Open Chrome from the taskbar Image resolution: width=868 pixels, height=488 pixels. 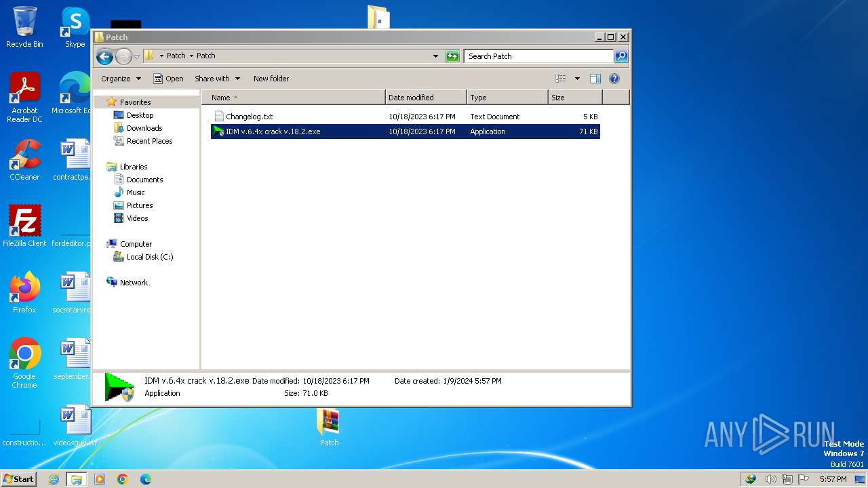click(x=123, y=479)
